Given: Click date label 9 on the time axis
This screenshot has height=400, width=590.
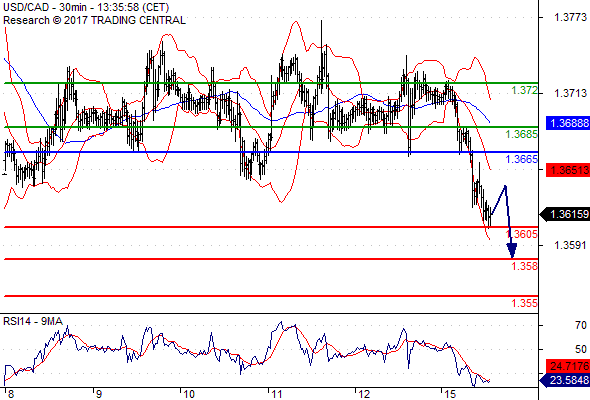Looking at the screenshot, I should (x=98, y=394).
